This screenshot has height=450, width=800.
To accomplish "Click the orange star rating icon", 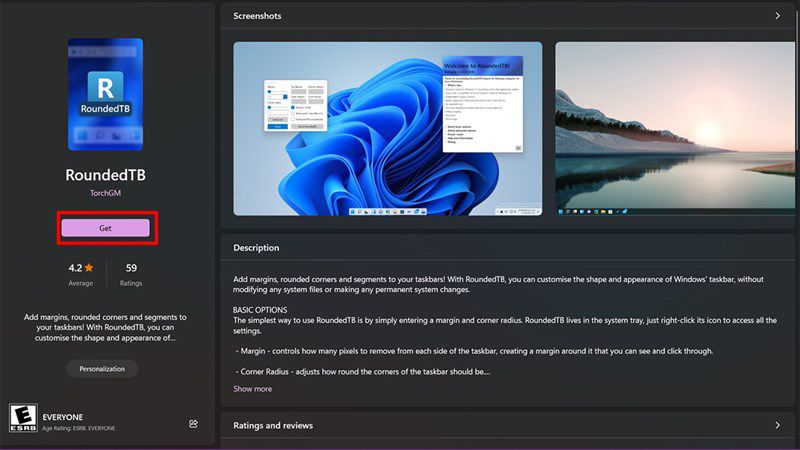I will point(89,267).
